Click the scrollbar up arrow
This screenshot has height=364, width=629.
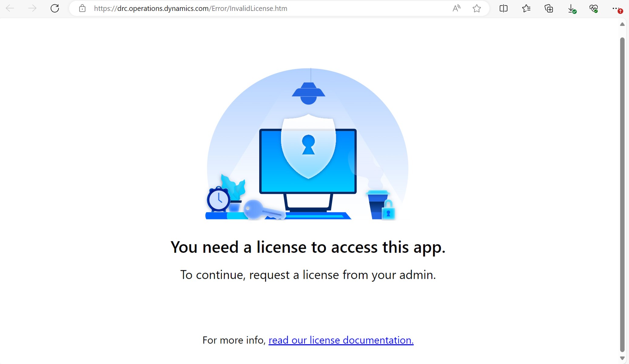(x=622, y=24)
